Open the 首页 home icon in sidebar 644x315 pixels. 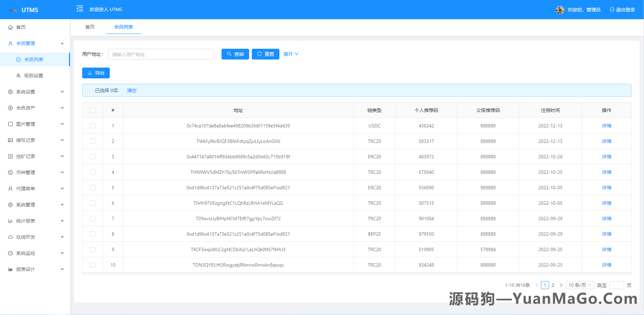click(10, 27)
